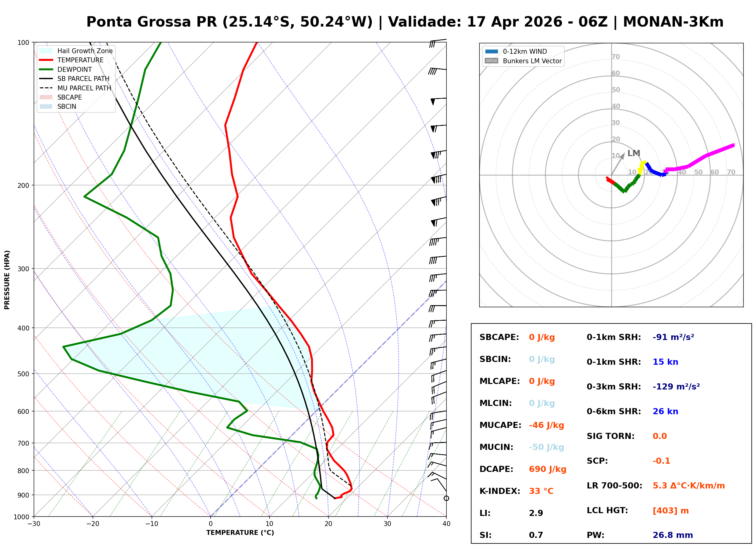This screenshot has width=756, height=559.
Task: Click the PRESSURE (HPA) axis label
Action: pos(7,280)
